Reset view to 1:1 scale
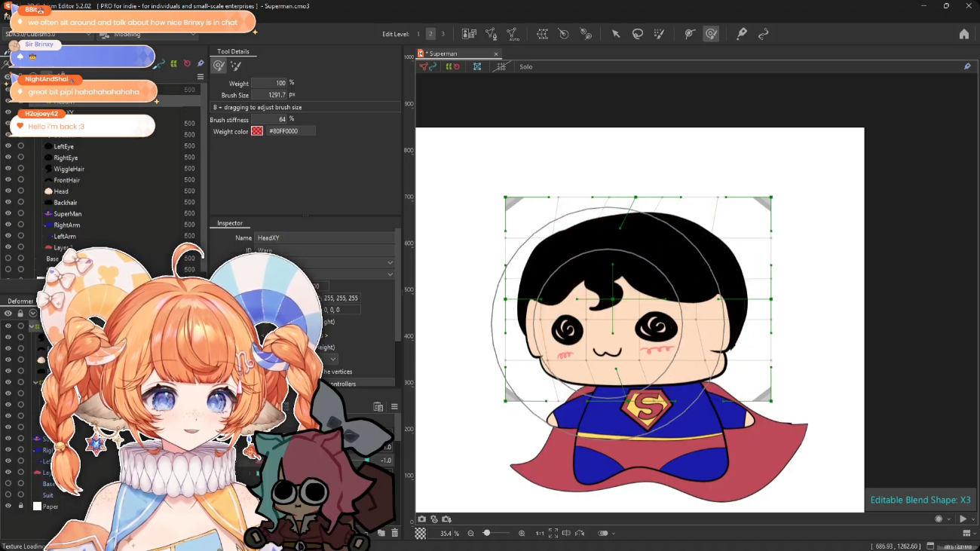Screen dimensions: 980x551 (540, 533)
